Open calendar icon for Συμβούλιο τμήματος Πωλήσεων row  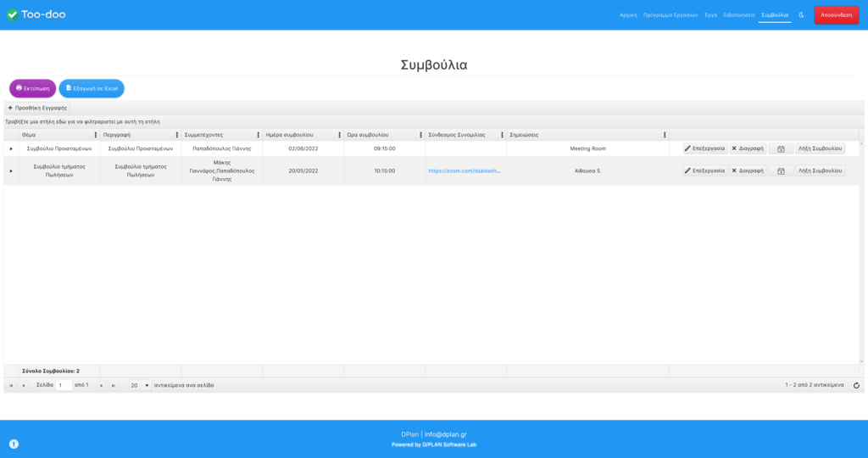tap(781, 170)
